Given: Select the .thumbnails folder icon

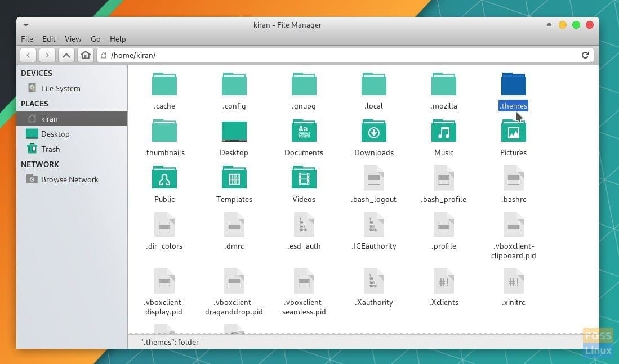Looking at the screenshot, I should click(x=164, y=131).
